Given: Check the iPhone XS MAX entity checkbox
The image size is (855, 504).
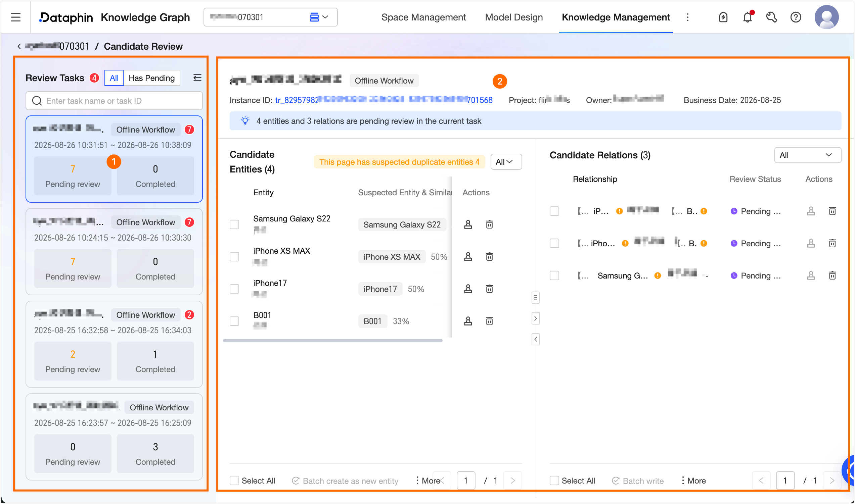Looking at the screenshot, I should 234,257.
